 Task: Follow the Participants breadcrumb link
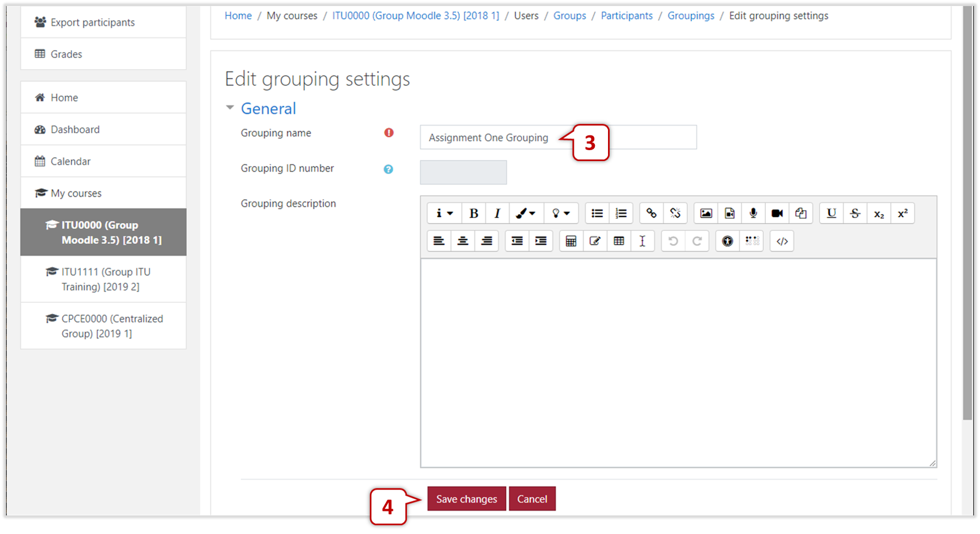pyautogui.click(x=627, y=16)
